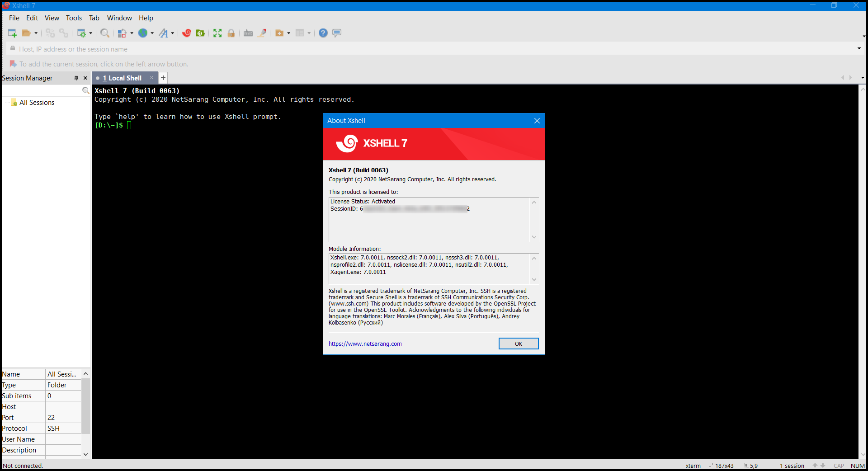This screenshot has height=471, width=868.
Task: Click the xterm status bar entry
Action: click(693, 466)
